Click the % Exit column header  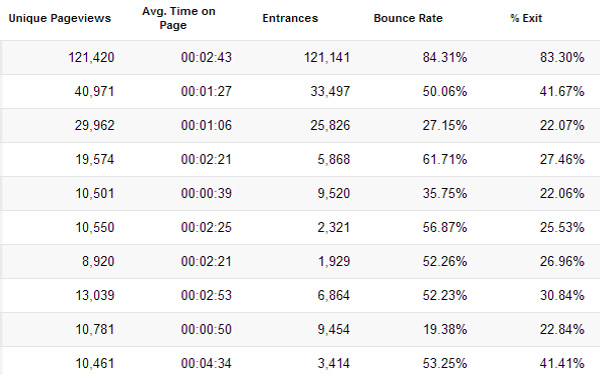pyautogui.click(x=526, y=18)
